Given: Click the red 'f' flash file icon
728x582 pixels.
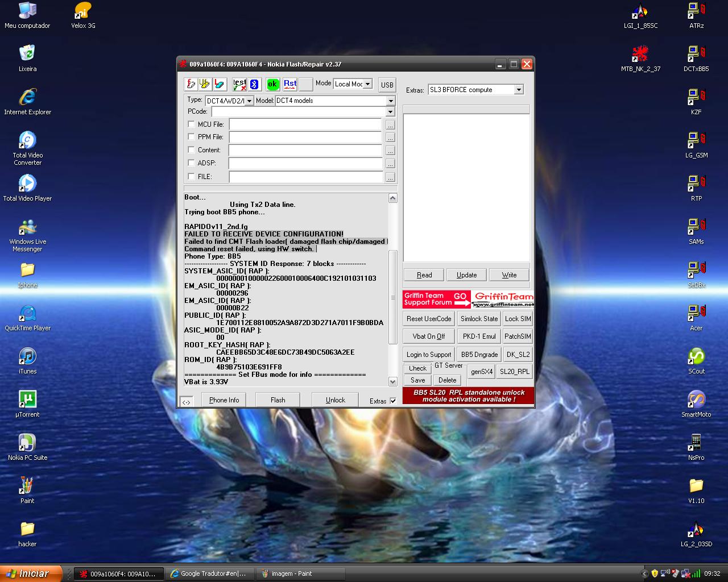Looking at the screenshot, I should click(191, 84).
